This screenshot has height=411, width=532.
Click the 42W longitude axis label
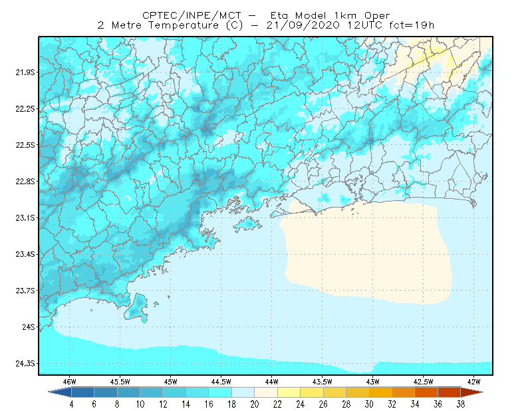473,382
